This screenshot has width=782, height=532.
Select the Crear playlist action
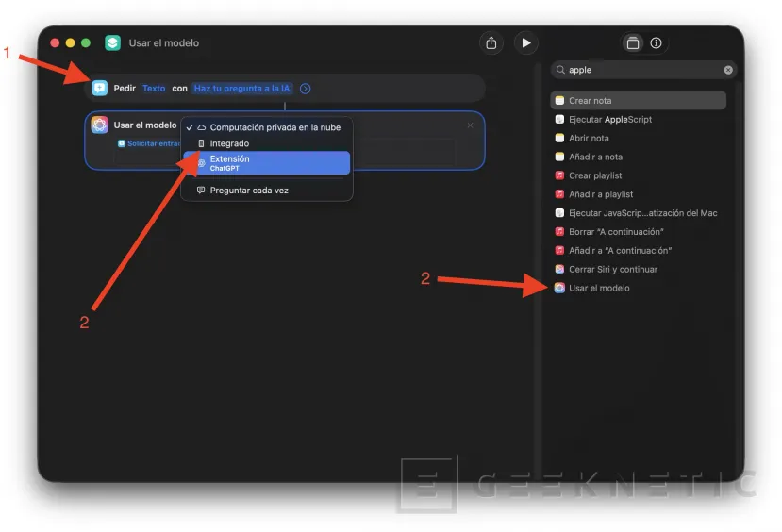coord(594,175)
